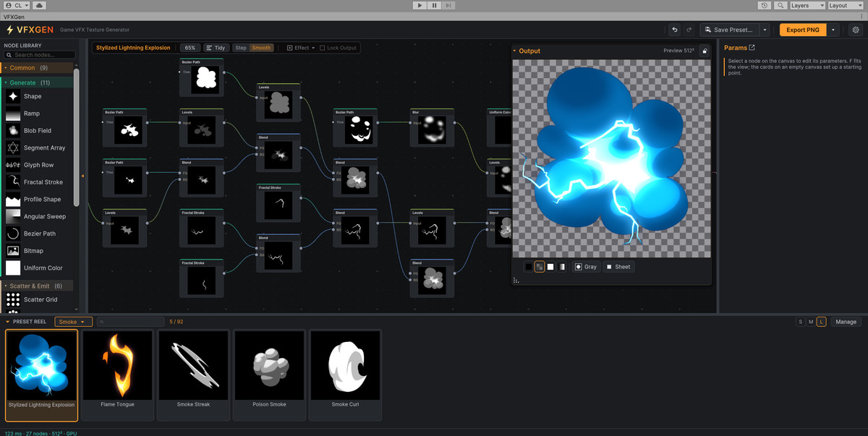Select the Scatter Grid node icon
Viewport: 868px width, 436px height.
(x=13, y=299)
